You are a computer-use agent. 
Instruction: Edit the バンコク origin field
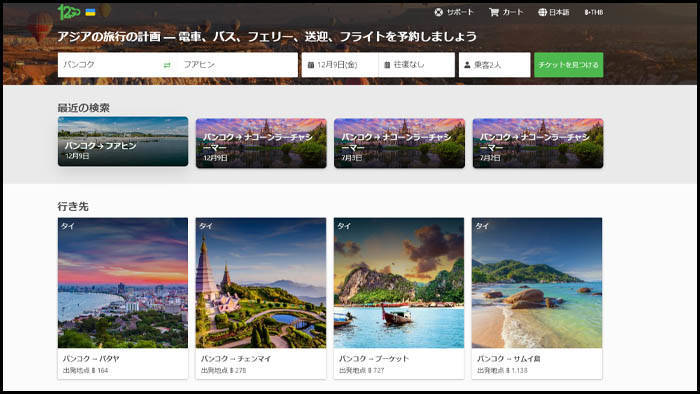coord(108,65)
